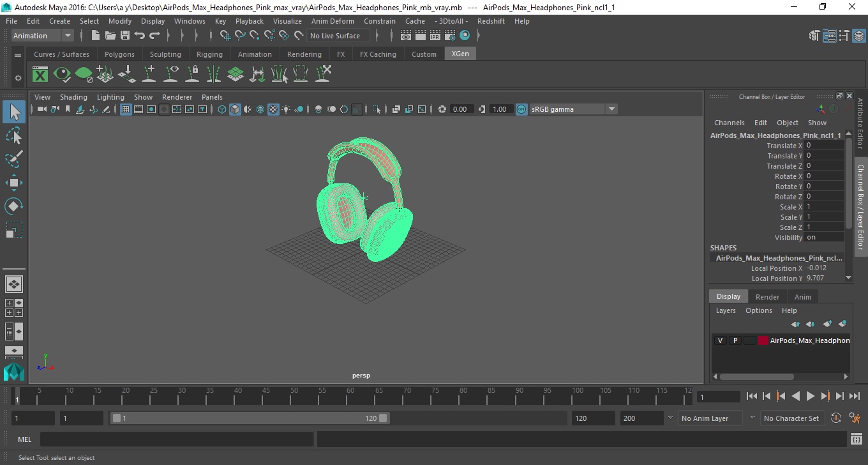Image resolution: width=868 pixels, height=465 pixels.
Task: Play the animation forwards
Action: 811,396
